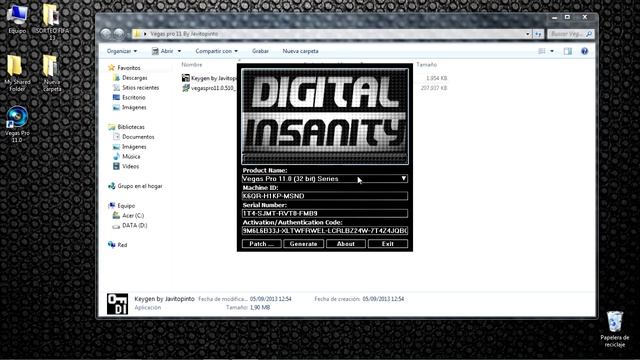Image resolution: width=640 pixels, height=360 pixels.
Task: Open the Equipo desktop icon
Action: 17,19
